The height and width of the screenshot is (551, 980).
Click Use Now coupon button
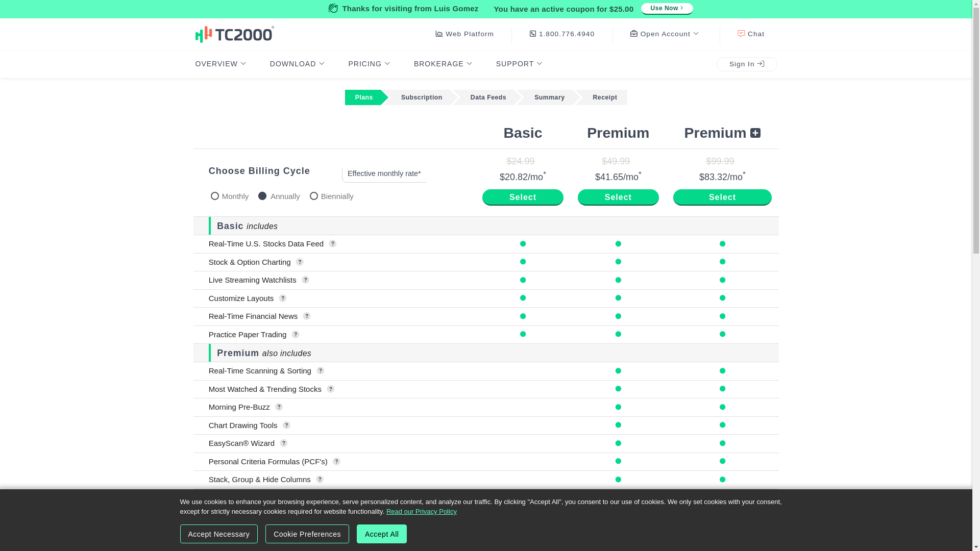tap(667, 9)
